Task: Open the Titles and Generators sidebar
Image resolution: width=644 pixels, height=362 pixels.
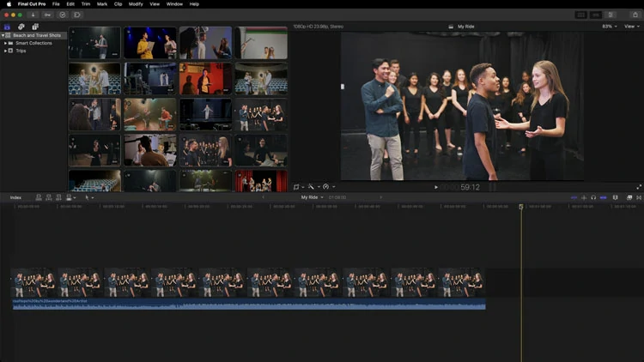Action: click(36, 27)
